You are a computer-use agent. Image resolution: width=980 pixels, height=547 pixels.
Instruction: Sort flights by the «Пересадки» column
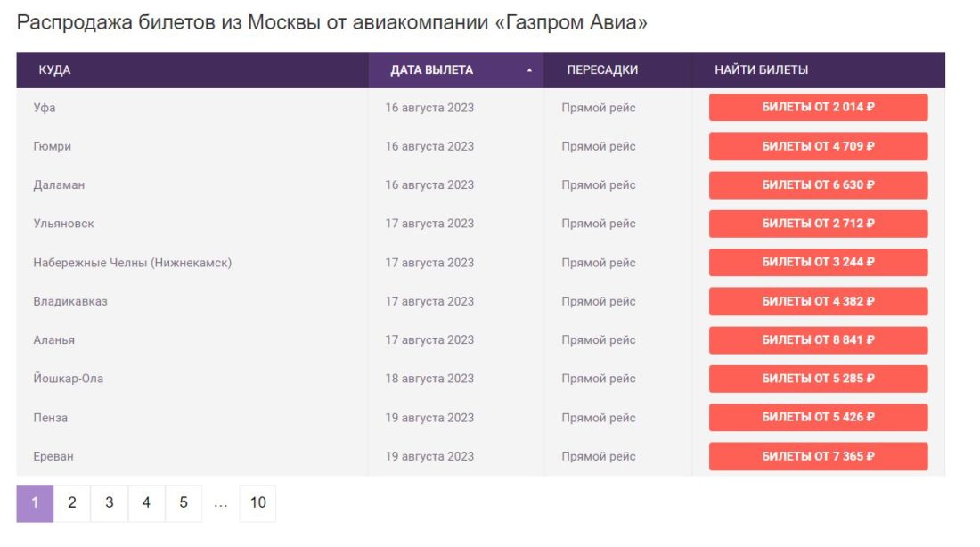pyautogui.click(x=599, y=68)
